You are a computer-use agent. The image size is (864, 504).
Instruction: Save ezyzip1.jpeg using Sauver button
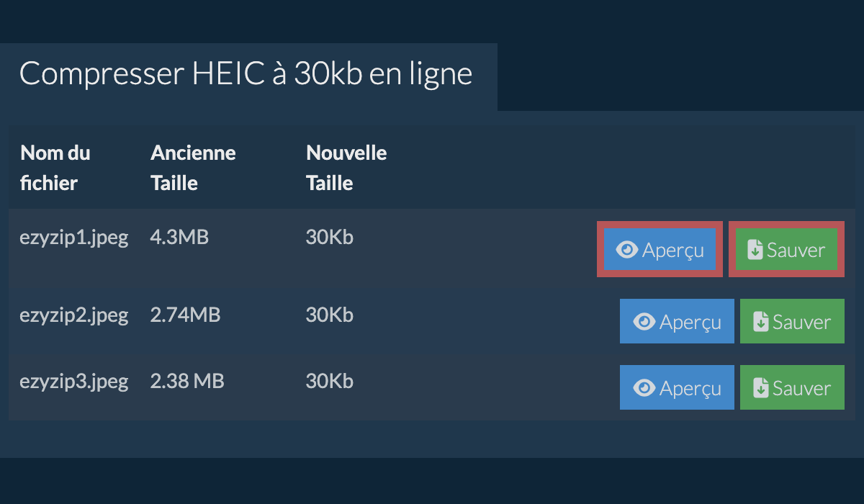tap(786, 250)
